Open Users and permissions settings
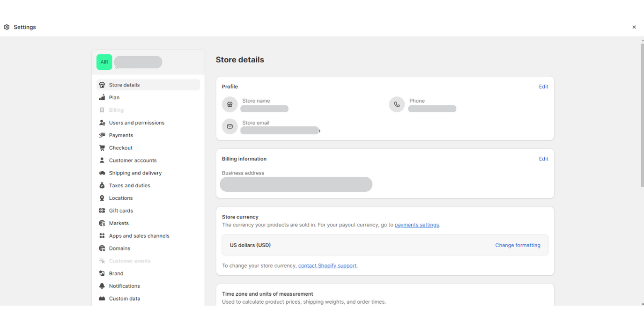644x322 pixels. click(136, 123)
